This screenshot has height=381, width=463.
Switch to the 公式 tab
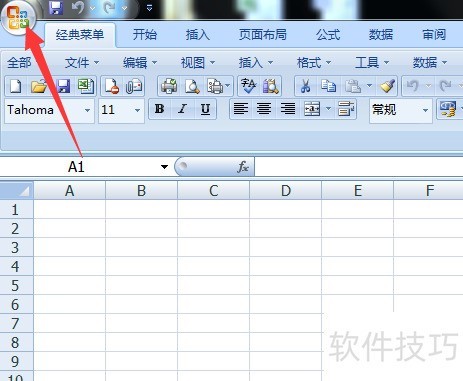pyautogui.click(x=328, y=35)
